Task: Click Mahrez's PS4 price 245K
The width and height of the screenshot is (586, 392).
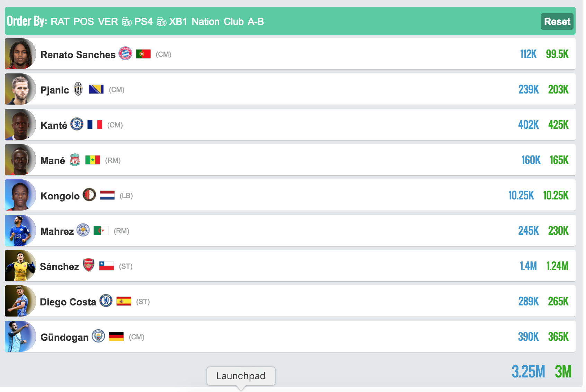Action: coord(528,231)
